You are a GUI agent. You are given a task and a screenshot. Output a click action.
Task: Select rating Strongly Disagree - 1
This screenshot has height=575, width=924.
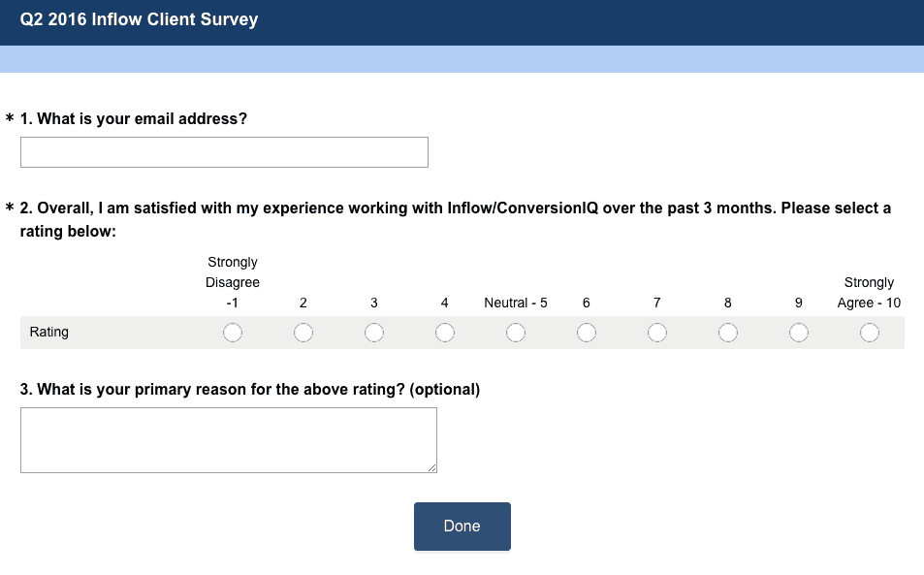click(232, 333)
